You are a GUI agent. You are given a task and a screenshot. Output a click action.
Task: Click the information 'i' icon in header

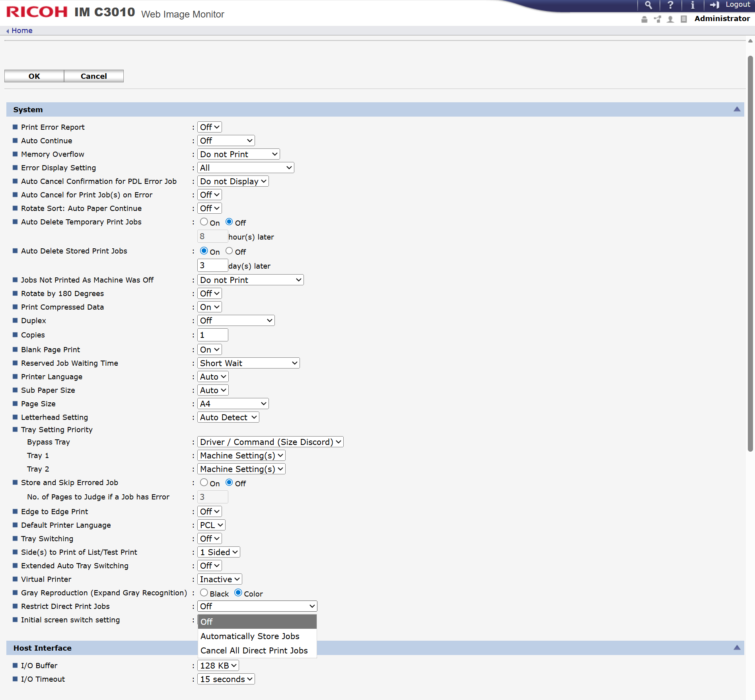(x=693, y=5)
